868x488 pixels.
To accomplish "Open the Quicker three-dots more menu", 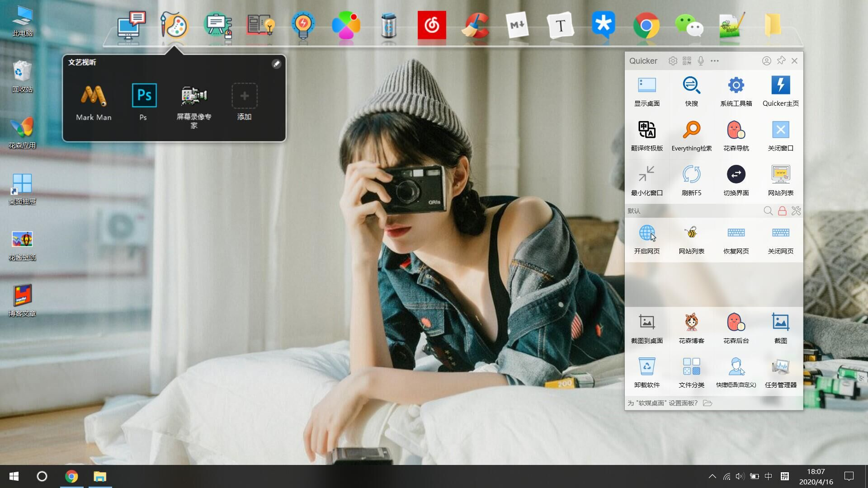I will pyautogui.click(x=714, y=61).
